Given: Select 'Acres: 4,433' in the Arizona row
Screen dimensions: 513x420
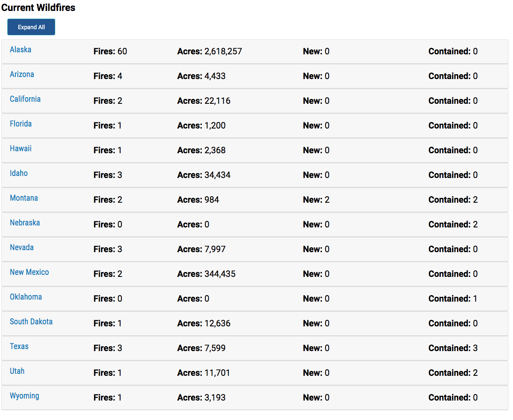Looking at the screenshot, I should click(201, 76).
